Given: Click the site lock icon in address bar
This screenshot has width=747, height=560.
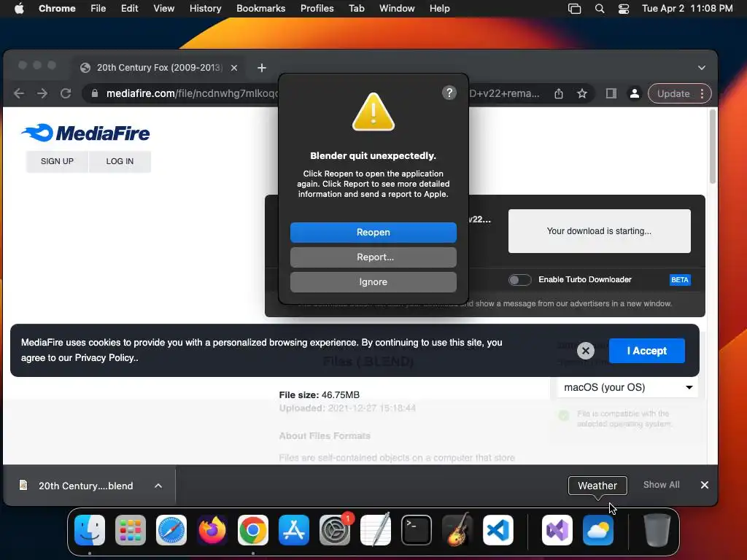Looking at the screenshot, I should tap(95, 93).
